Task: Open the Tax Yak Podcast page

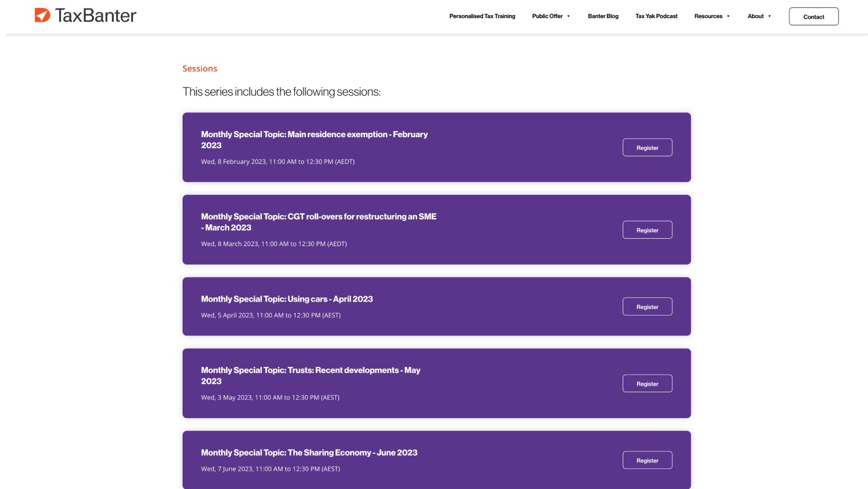Action: tap(656, 16)
